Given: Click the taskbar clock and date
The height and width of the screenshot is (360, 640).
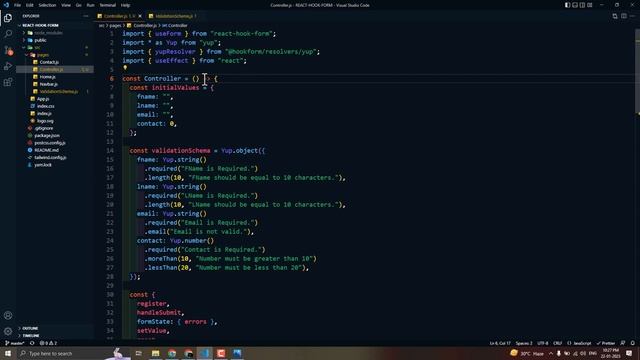Looking at the screenshot, I should click(x=611, y=353).
